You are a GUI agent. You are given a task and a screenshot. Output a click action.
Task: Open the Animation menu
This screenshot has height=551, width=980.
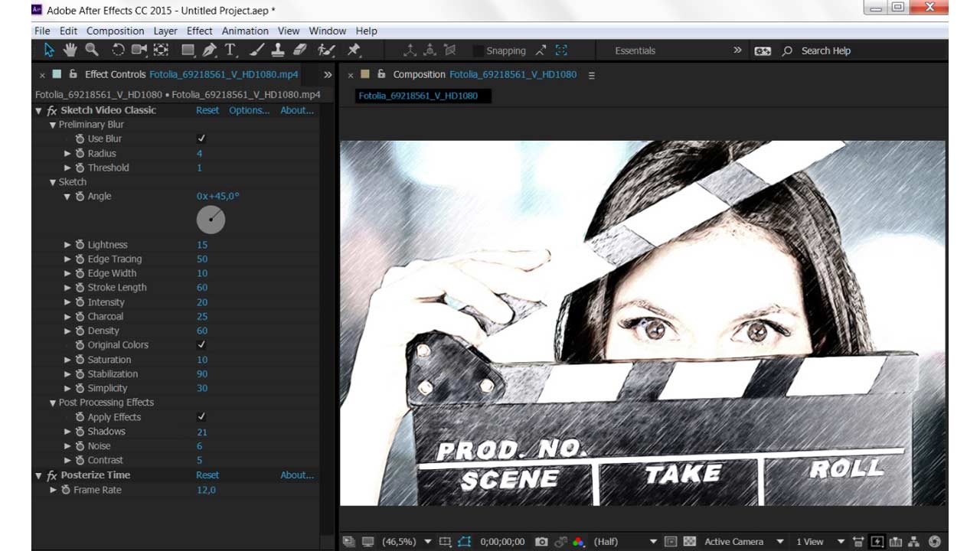[245, 31]
